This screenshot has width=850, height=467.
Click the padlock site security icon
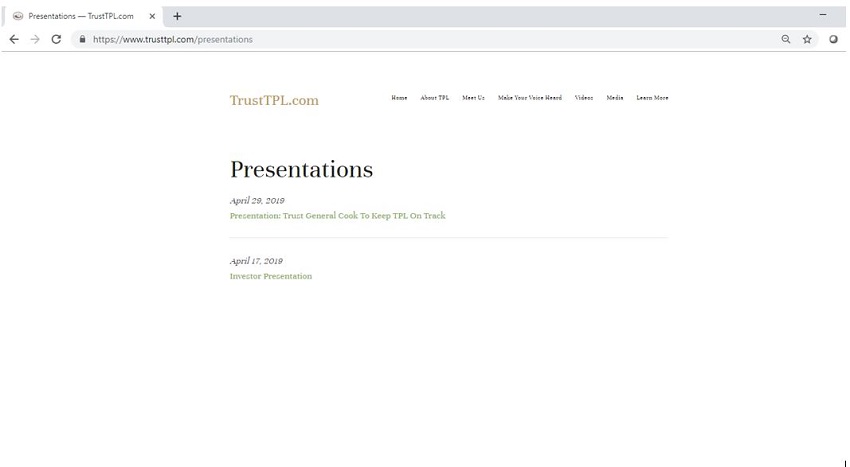(x=83, y=39)
